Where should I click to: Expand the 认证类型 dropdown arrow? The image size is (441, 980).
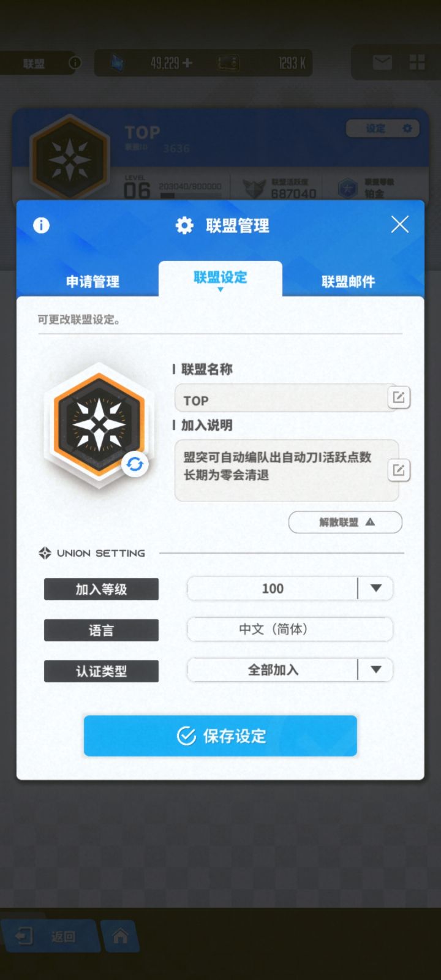[x=376, y=669]
